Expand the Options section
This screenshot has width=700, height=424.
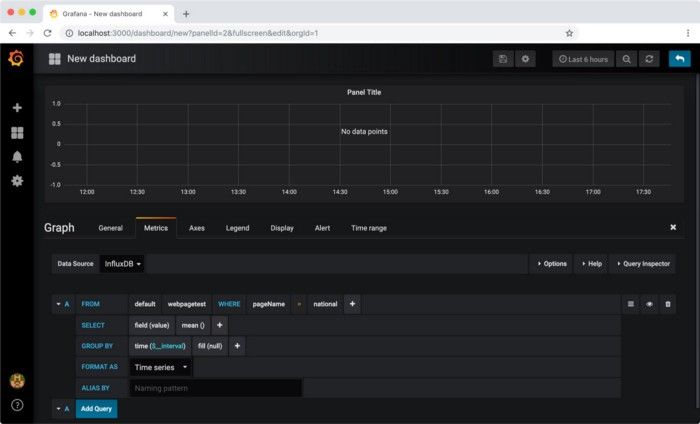pos(552,264)
